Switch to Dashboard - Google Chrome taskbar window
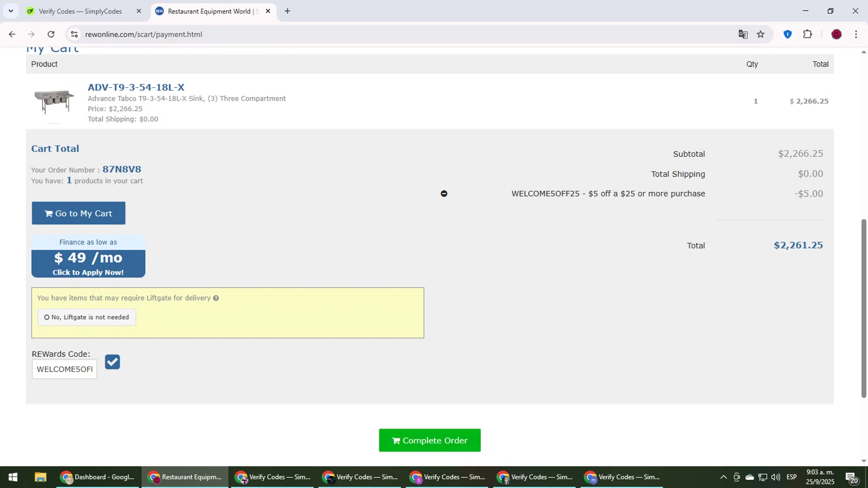 point(98,477)
